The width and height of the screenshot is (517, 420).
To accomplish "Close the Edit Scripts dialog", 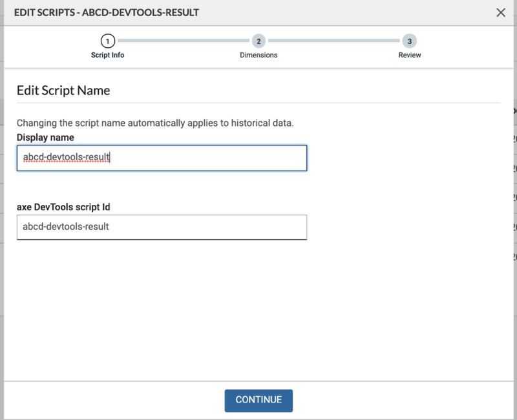I will pyautogui.click(x=501, y=12).
